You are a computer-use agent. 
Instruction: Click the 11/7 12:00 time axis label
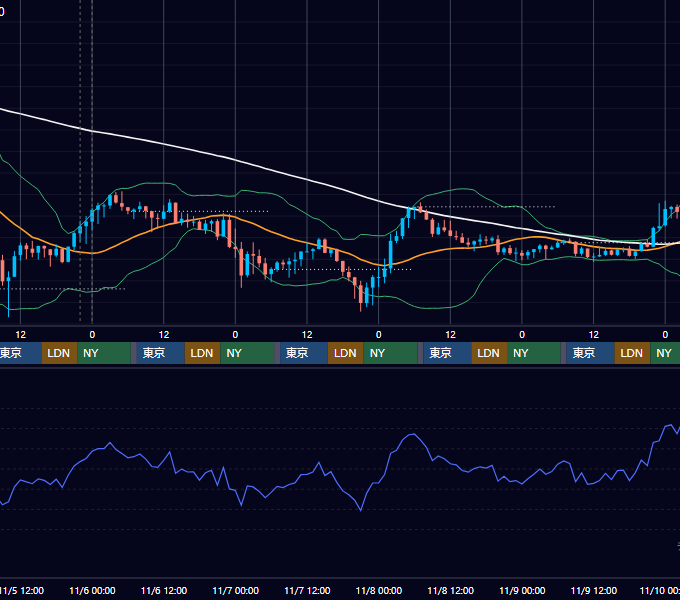pos(307,590)
